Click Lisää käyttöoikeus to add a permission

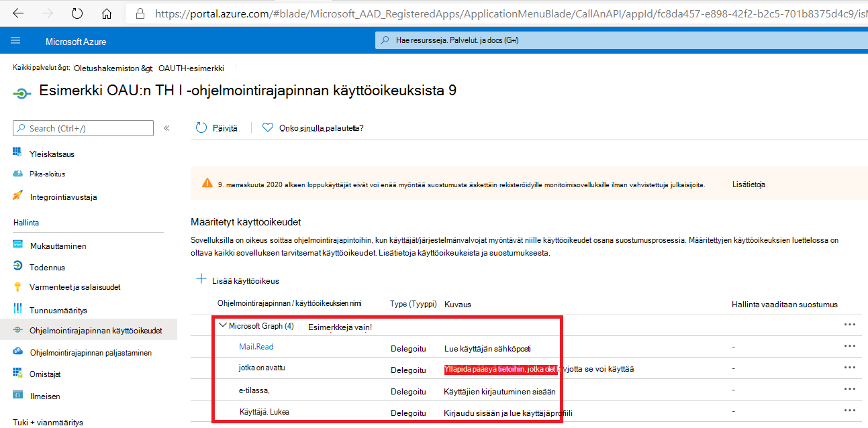pos(237,280)
